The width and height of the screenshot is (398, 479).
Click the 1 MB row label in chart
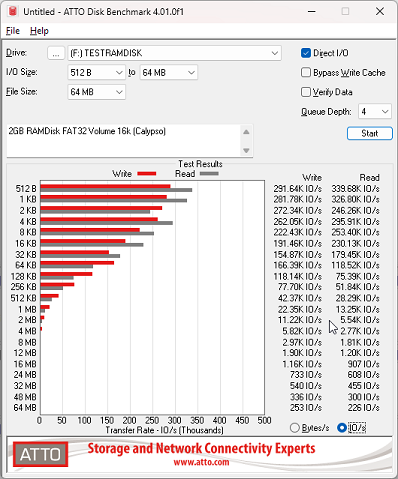pyautogui.click(x=27, y=309)
